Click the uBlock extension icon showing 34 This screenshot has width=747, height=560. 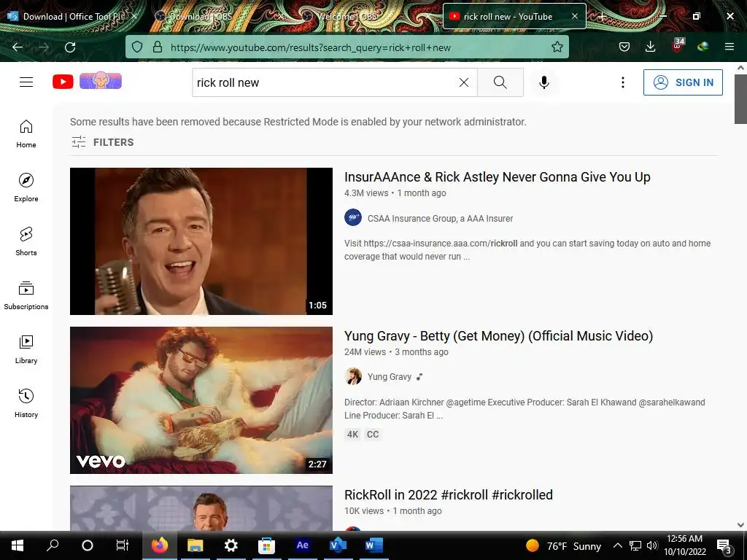tap(678, 45)
